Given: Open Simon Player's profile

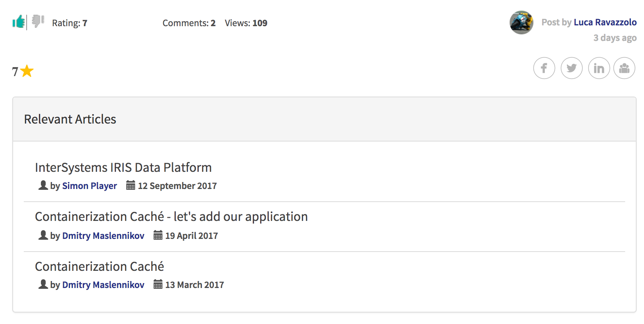Looking at the screenshot, I should [89, 186].
